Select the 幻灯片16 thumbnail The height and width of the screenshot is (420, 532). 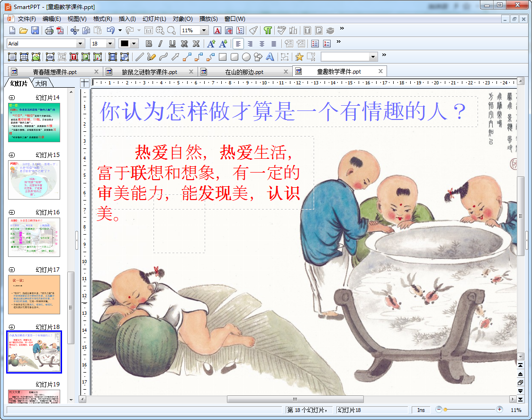(34, 237)
